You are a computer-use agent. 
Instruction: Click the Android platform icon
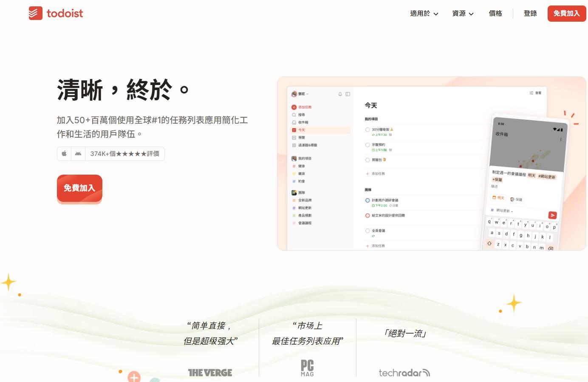tap(78, 153)
